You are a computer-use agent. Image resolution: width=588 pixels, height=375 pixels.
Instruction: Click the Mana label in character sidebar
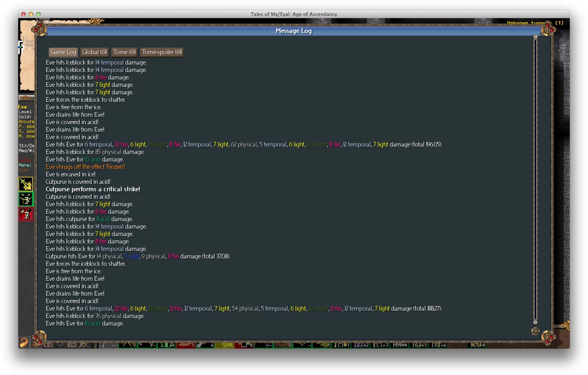pyautogui.click(x=25, y=165)
